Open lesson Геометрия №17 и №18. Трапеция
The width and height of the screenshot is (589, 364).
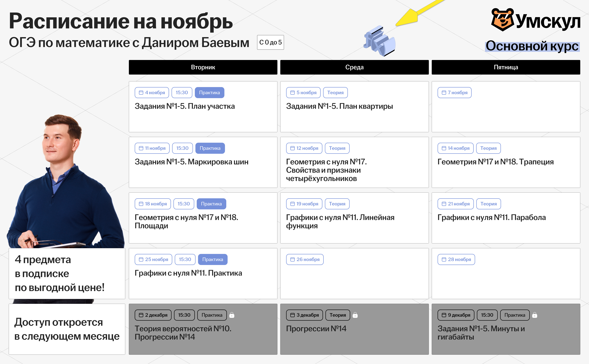(x=495, y=162)
